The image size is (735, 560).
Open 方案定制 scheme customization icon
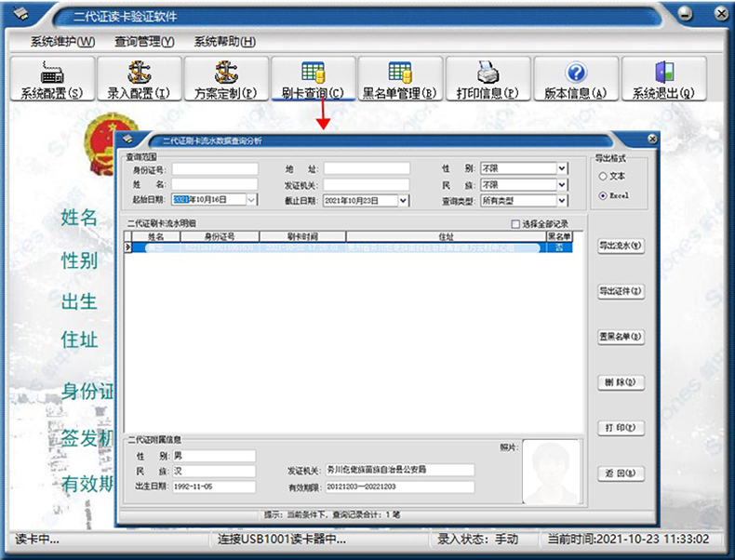click(226, 73)
